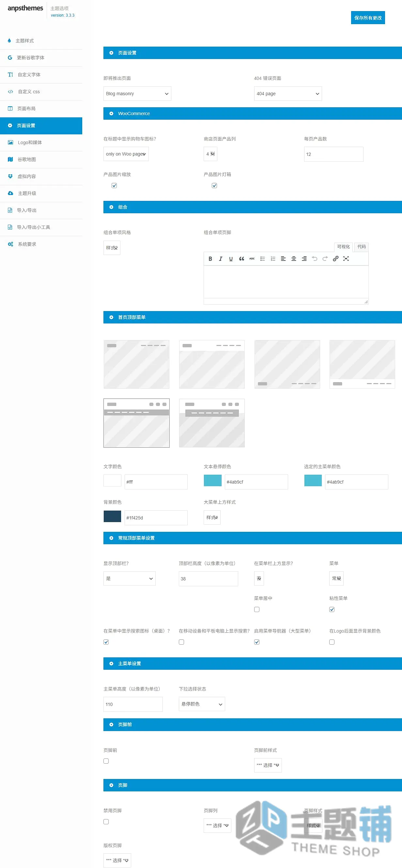
Task: Open the 商店页面产品列 dropdown
Action: 210,154
